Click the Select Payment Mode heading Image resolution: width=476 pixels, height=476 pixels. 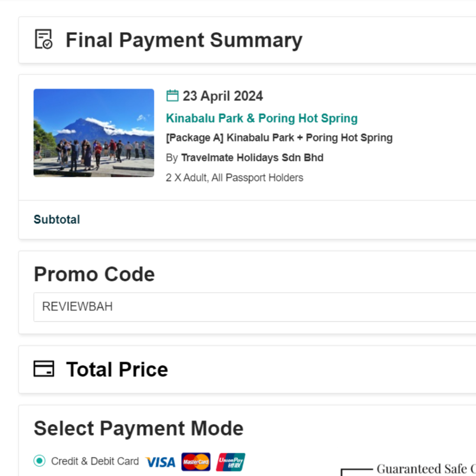coord(139,428)
